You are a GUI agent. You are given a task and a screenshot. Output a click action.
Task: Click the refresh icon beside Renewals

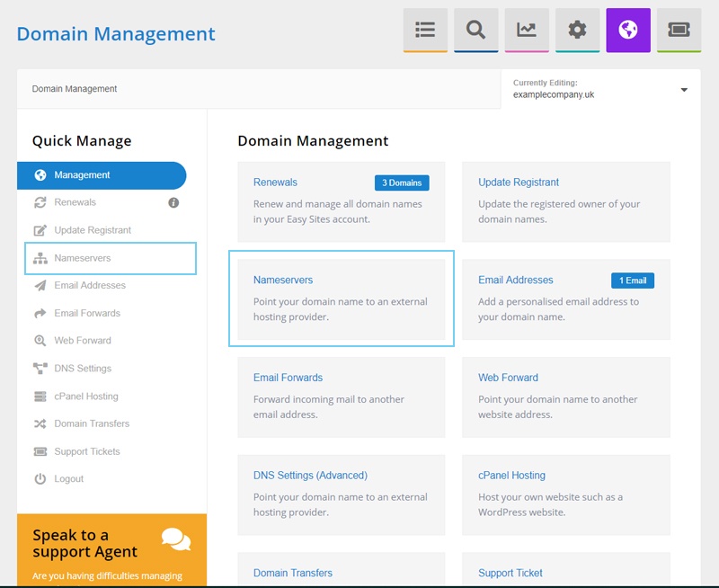click(40, 202)
